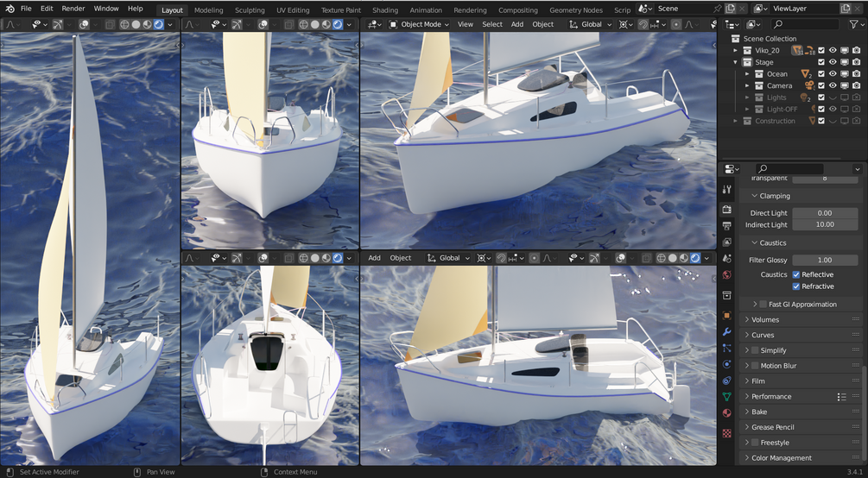
Task: Hide the Stage collection eye
Action: [x=833, y=62]
